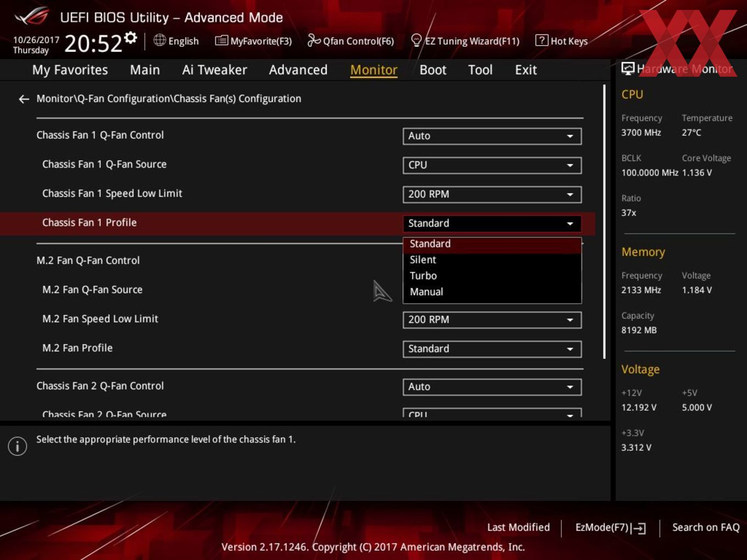This screenshot has height=560, width=747.
Task: Choose Turbo in the profile list
Action: (492, 276)
